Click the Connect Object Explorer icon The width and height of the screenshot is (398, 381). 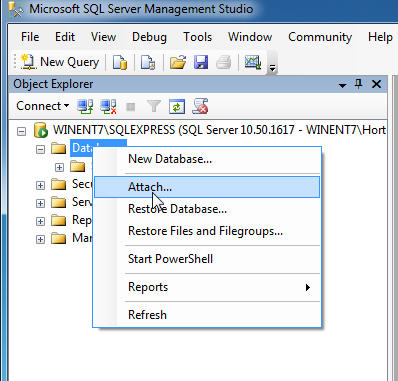pyautogui.click(x=85, y=106)
